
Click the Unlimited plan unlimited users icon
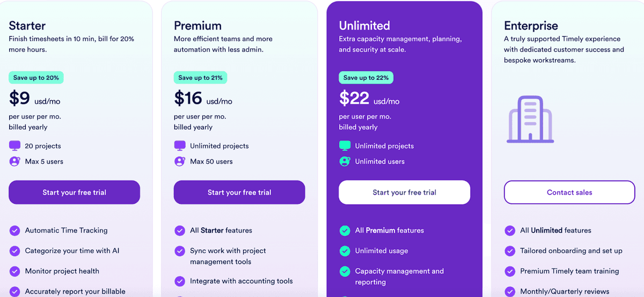345,161
